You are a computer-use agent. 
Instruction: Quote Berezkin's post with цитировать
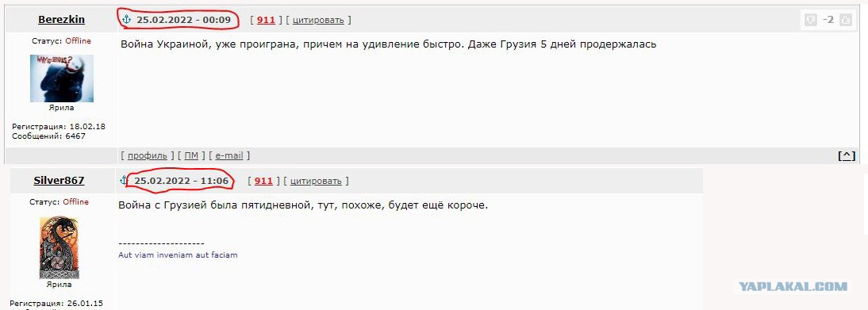tap(318, 20)
